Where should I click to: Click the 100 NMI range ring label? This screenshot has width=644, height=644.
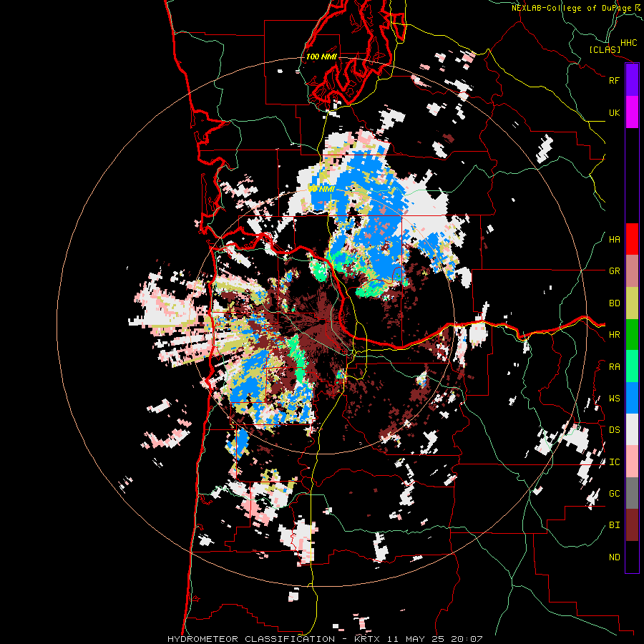[321, 57]
